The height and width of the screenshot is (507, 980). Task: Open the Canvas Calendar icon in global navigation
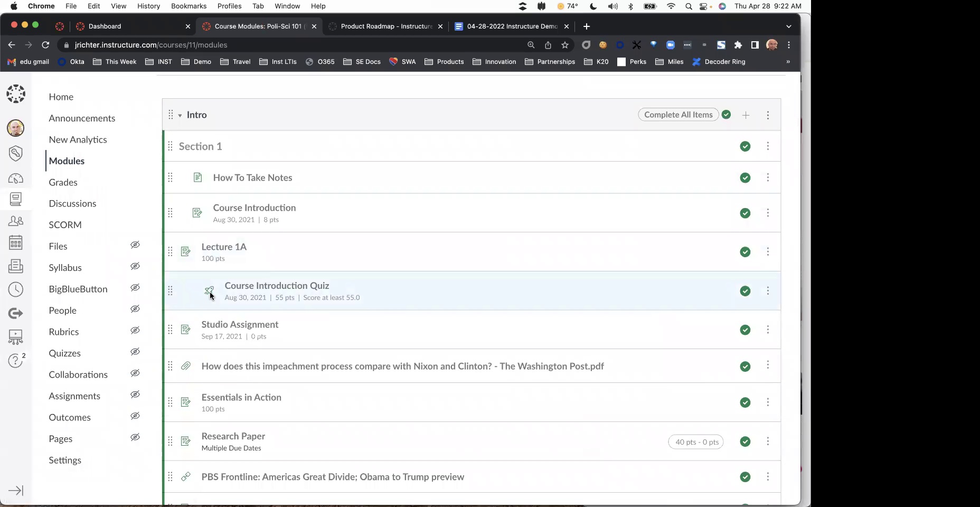click(x=16, y=242)
